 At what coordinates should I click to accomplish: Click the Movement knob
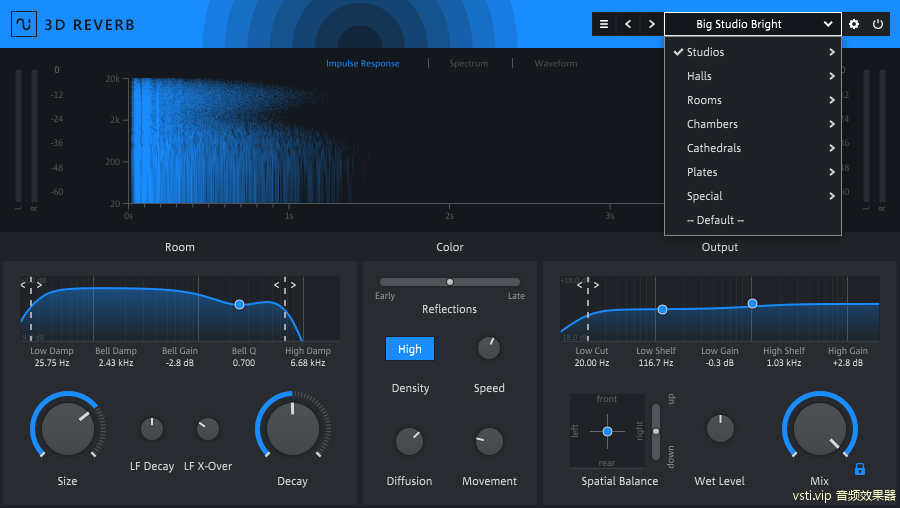click(489, 441)
